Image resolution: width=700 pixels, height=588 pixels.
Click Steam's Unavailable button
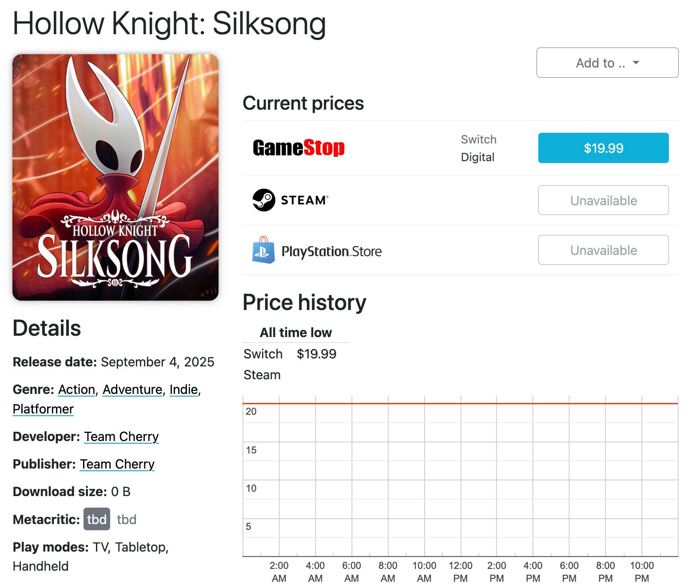[x=603, y=200]
